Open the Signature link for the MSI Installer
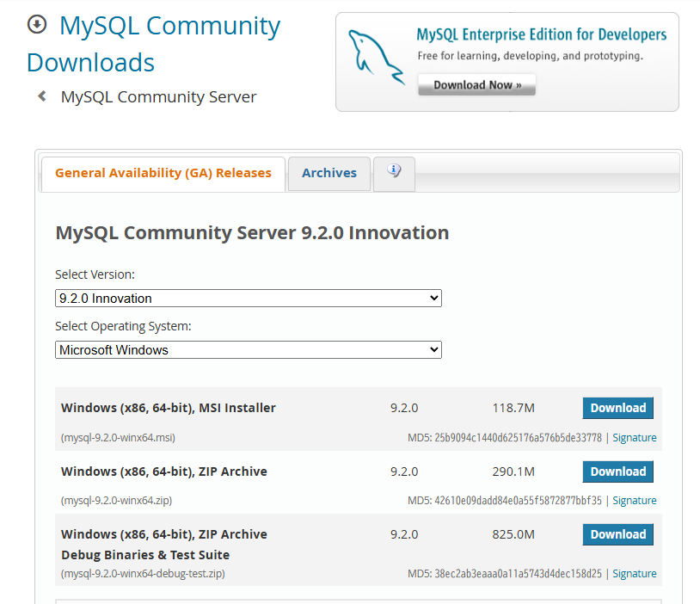This screenshot has width=700, height=604. tap(635, 437)
